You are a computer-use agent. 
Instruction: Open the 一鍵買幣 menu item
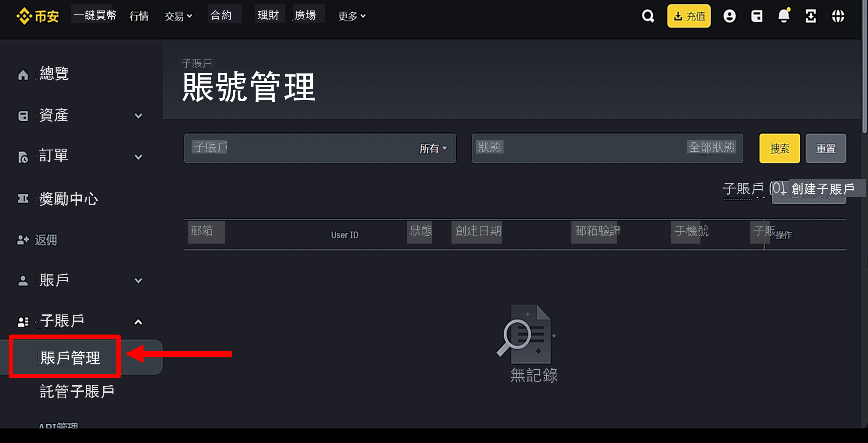(x=95, y=15)
